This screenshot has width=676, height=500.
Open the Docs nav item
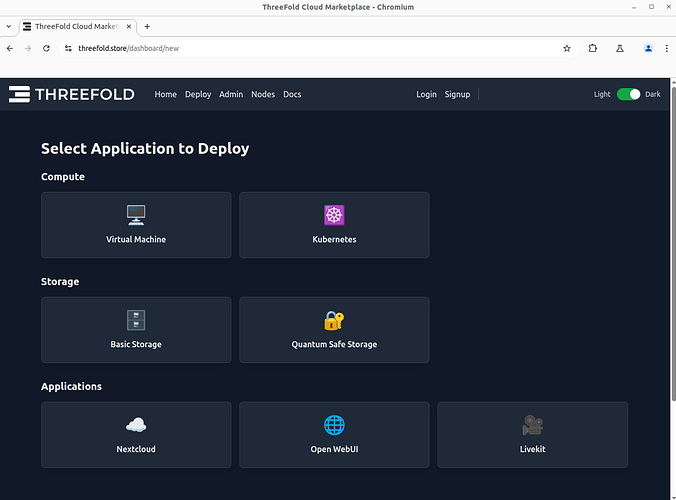pos(292,94)
